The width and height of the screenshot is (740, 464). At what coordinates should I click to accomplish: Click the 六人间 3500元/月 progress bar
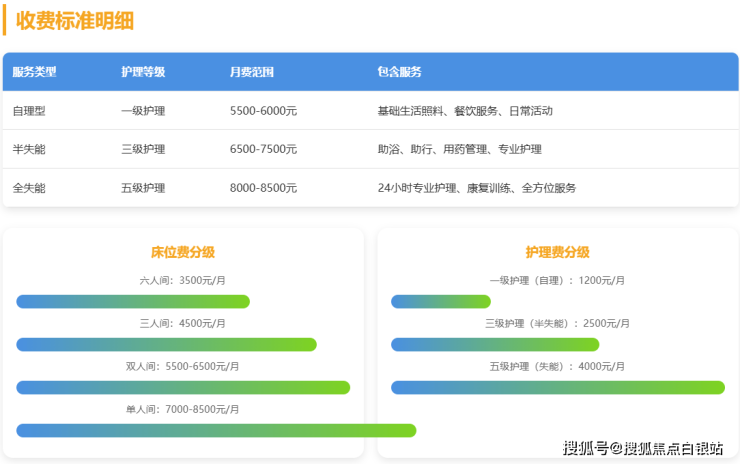133,302
